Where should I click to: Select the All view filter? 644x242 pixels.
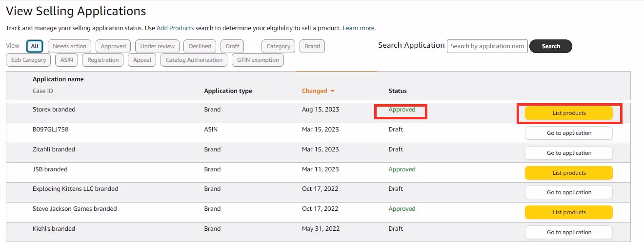coord(35,46)
